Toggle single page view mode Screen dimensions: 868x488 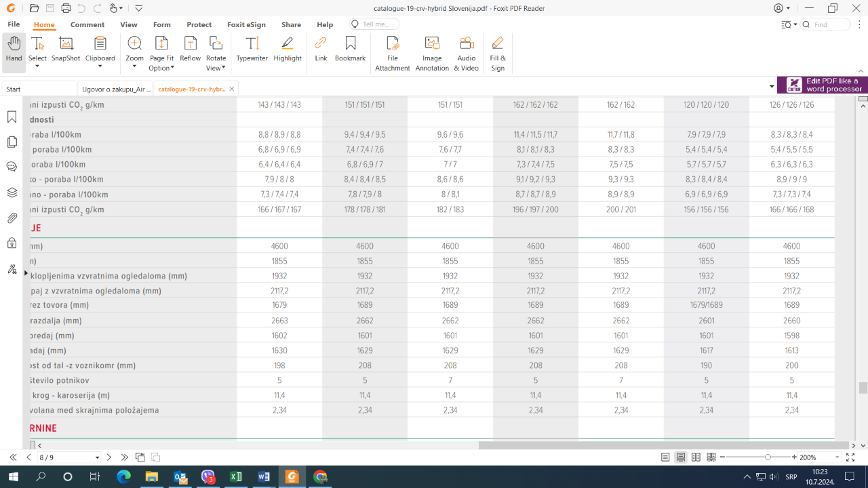click(x=666, y=457)
